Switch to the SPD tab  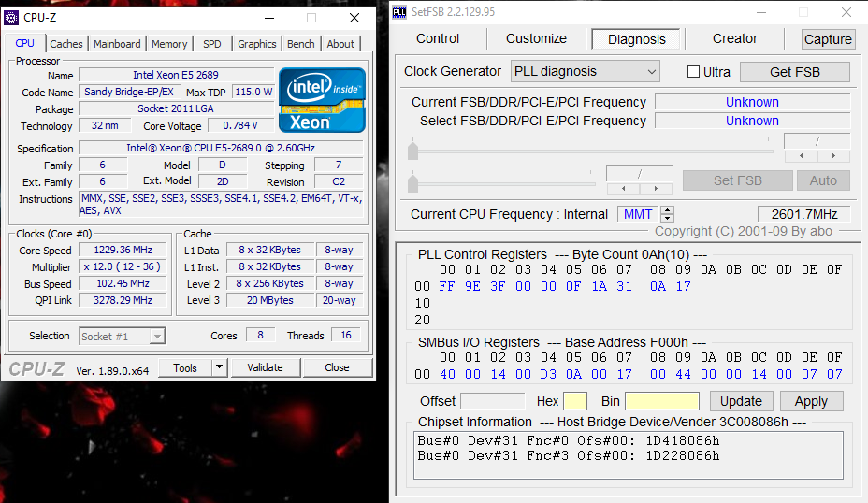tap(212, 44)
